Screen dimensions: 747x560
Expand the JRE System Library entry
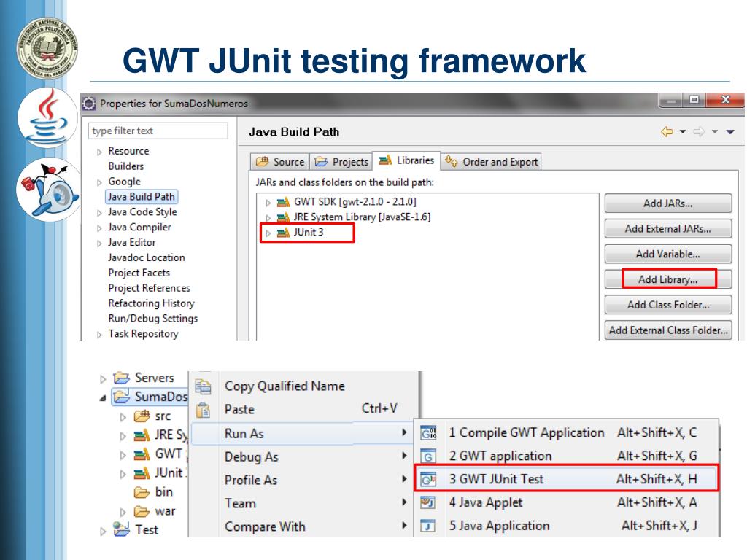pos(268,217)
